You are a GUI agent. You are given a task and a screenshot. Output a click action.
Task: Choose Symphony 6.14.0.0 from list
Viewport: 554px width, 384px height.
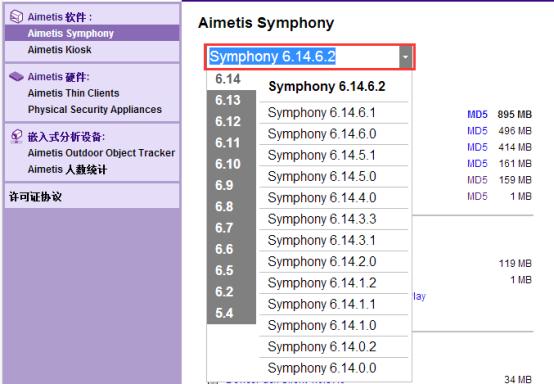[334, 368]
